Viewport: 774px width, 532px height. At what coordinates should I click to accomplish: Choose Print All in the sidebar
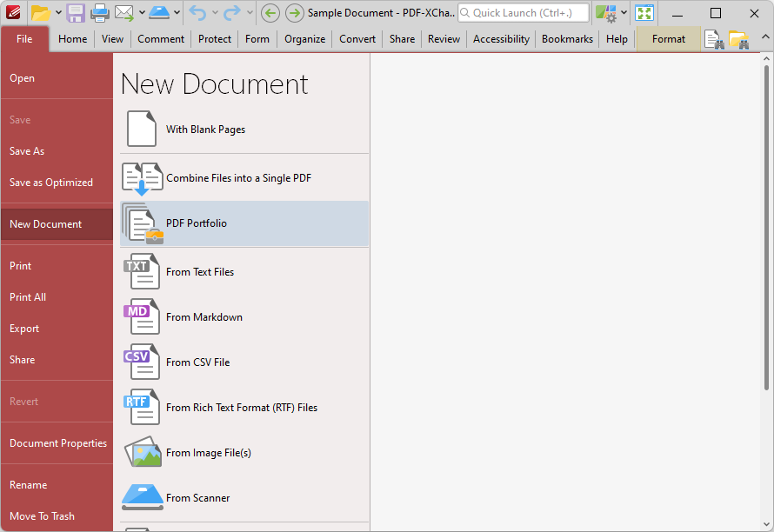(57, 297)
